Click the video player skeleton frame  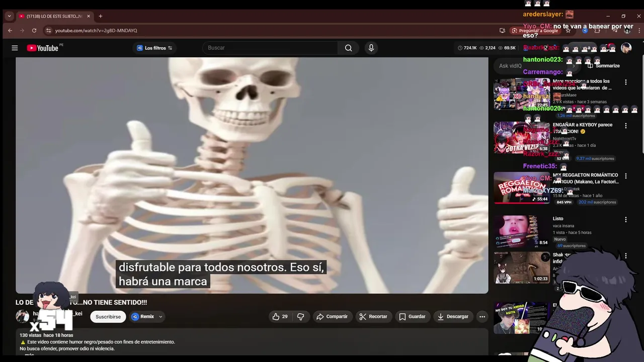click(252, 175)
